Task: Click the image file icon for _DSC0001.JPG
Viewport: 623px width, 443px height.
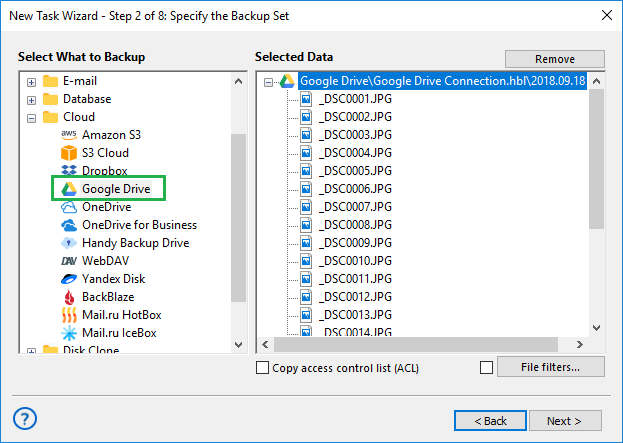Action: coord(306,99)
